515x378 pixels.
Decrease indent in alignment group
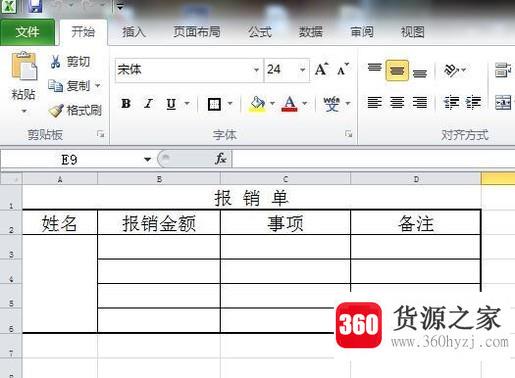[451, 102]
